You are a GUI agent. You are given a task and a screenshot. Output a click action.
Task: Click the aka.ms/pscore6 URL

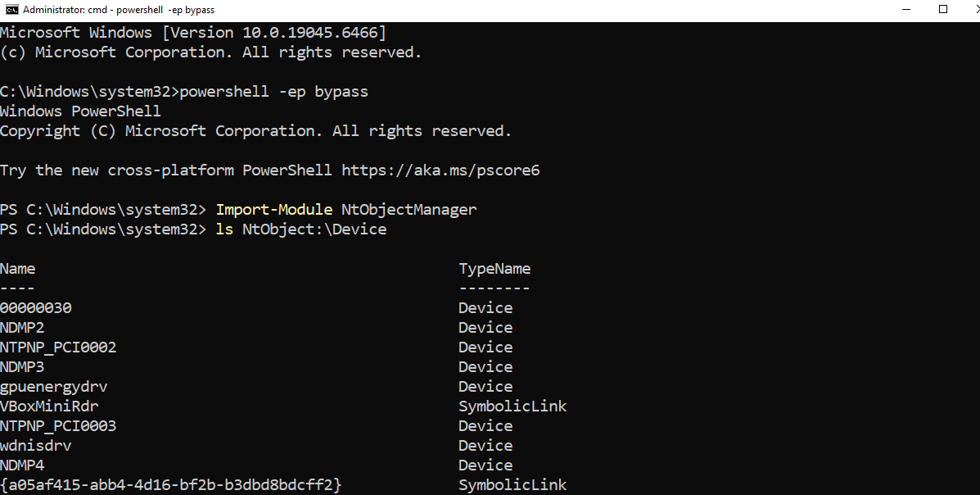click(440, 170)
